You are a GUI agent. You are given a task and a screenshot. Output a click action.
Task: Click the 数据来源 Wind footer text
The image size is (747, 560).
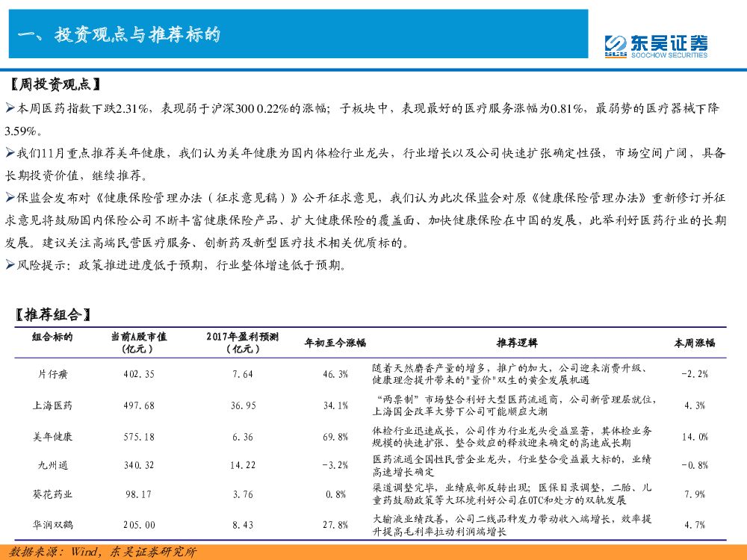tap(103, 552)
